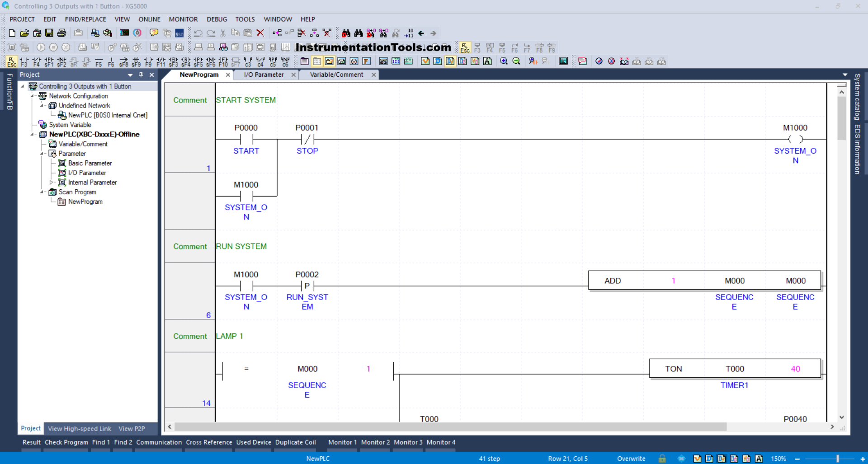Image resolution: width=868 pixels, height=464 pixels.
Task: Click the Zoom In magnifier icon
Action: tap(504, 61)
